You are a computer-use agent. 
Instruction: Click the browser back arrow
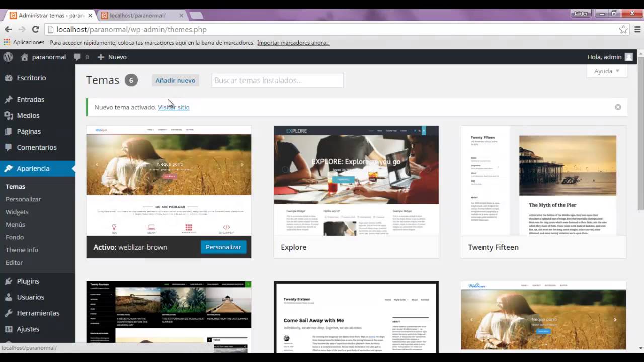point(8,29)
